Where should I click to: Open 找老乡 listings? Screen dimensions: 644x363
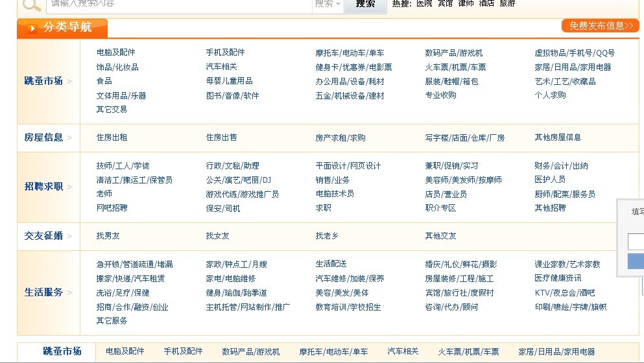click(x=327, y=236)
